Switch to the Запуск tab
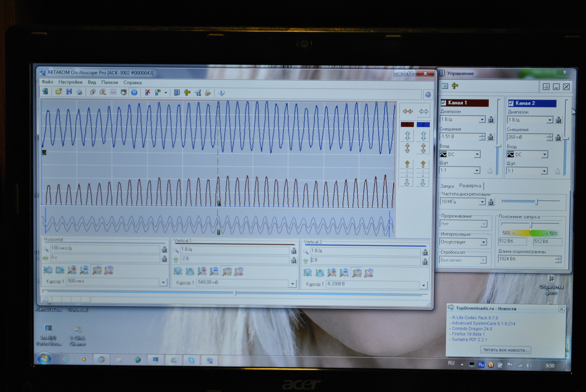Image resolution: width=586 pixels, height=392 pixels. click(x=447, y=186)
